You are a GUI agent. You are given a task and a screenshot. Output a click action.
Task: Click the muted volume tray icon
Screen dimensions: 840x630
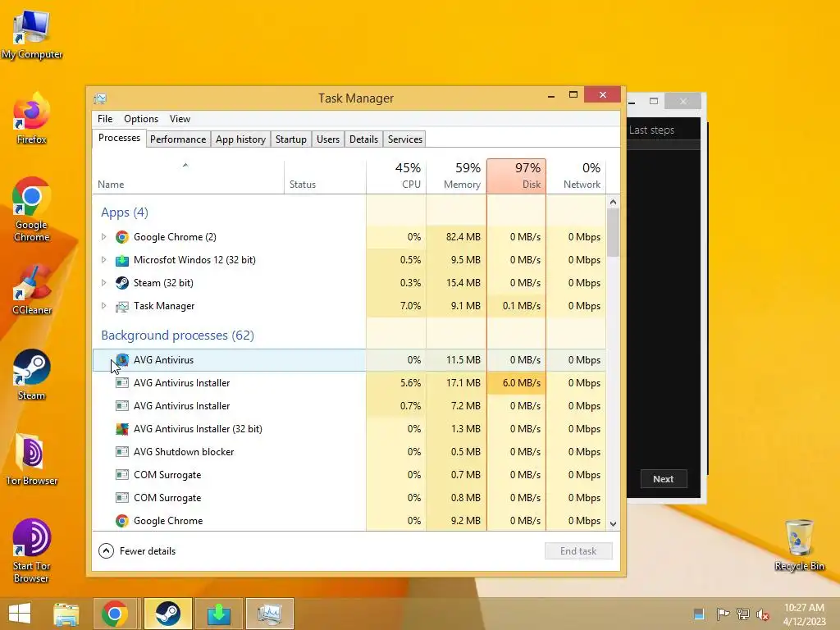pyautogui.click(x=763, y=614)
